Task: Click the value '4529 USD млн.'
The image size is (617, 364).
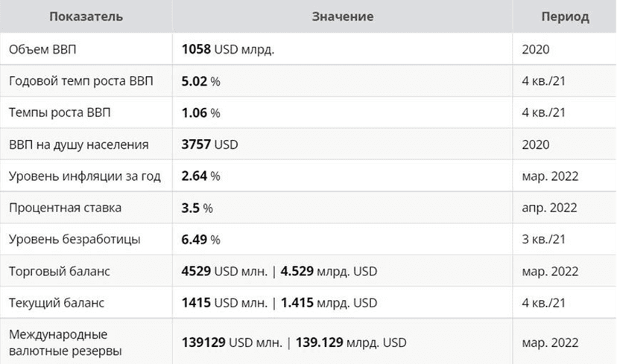Action: coord(224,271)
